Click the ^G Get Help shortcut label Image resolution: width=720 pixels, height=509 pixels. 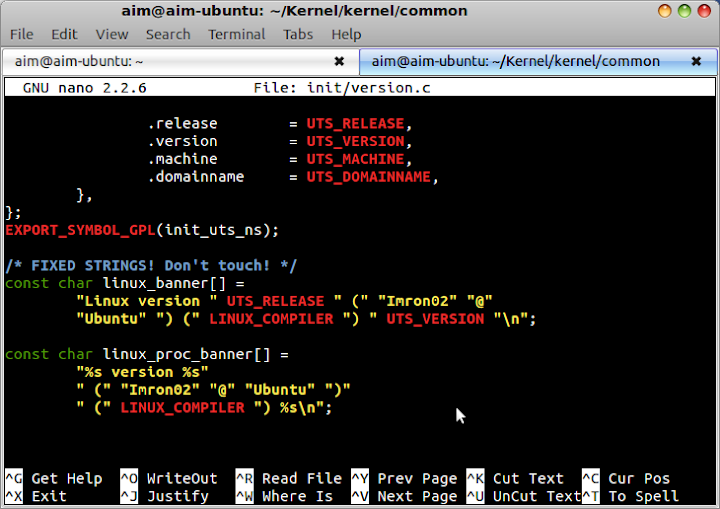(x=53, y=478)
